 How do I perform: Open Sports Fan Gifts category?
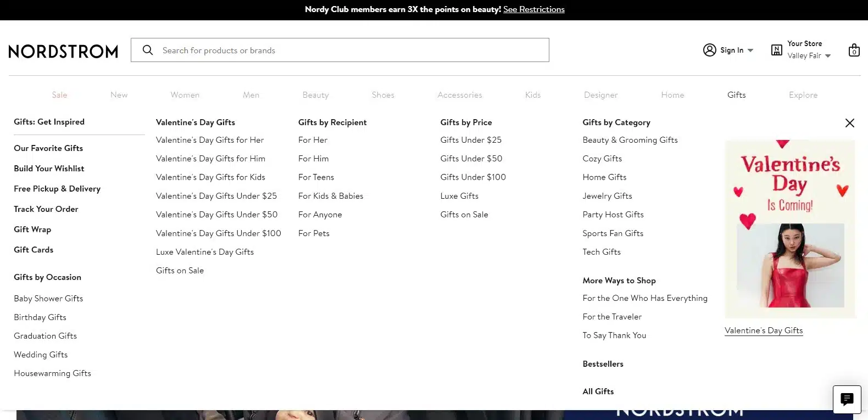coord(613,233)
